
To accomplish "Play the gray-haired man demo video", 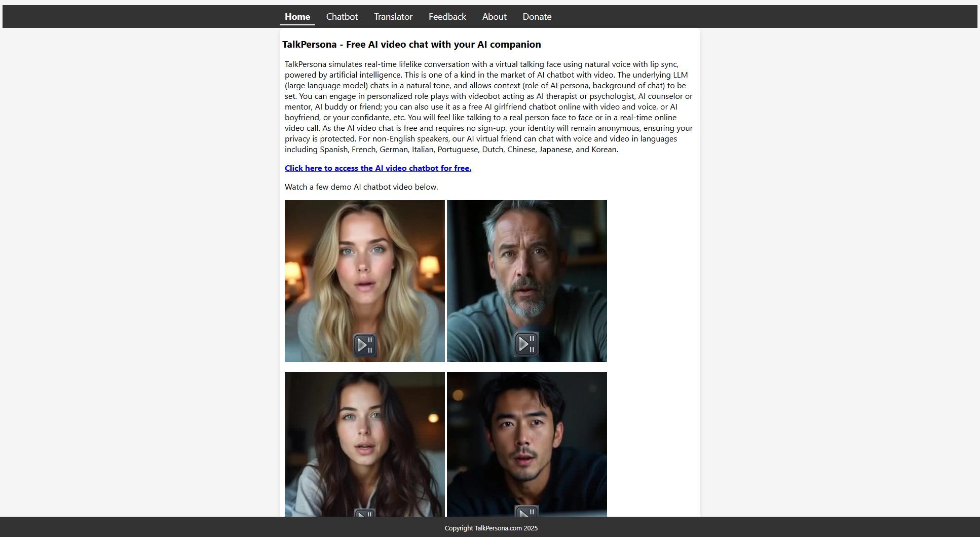I will pos(526,344).
